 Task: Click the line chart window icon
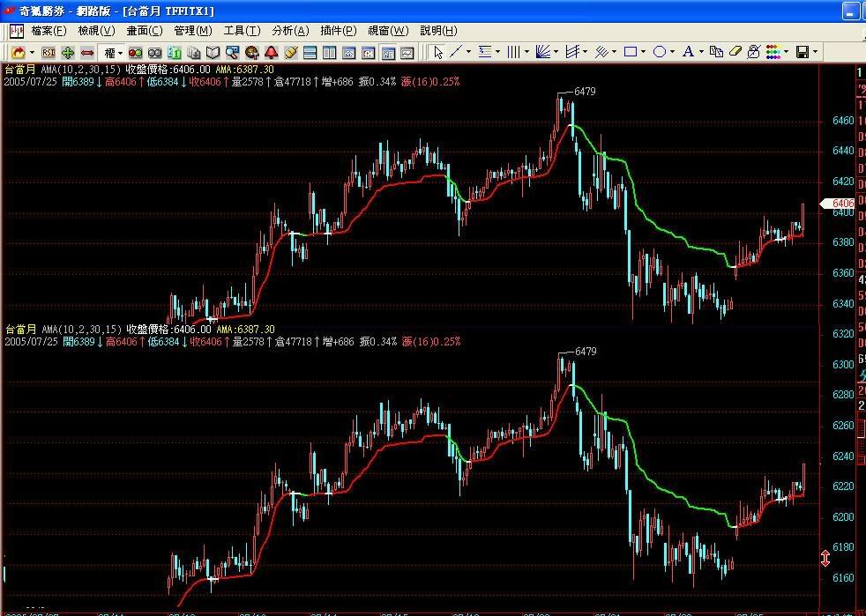click(407, 53)
